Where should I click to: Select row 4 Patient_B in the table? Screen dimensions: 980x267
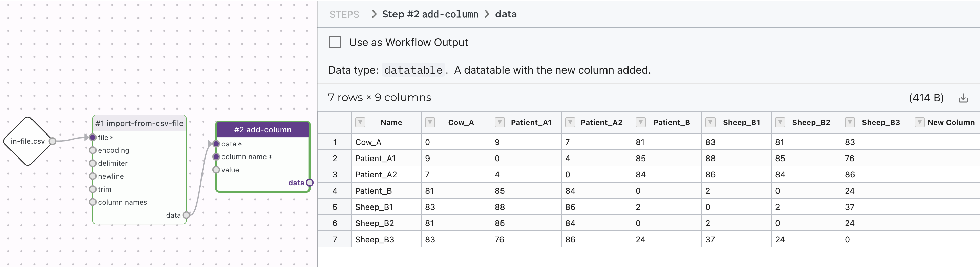(x=373, y=191)
